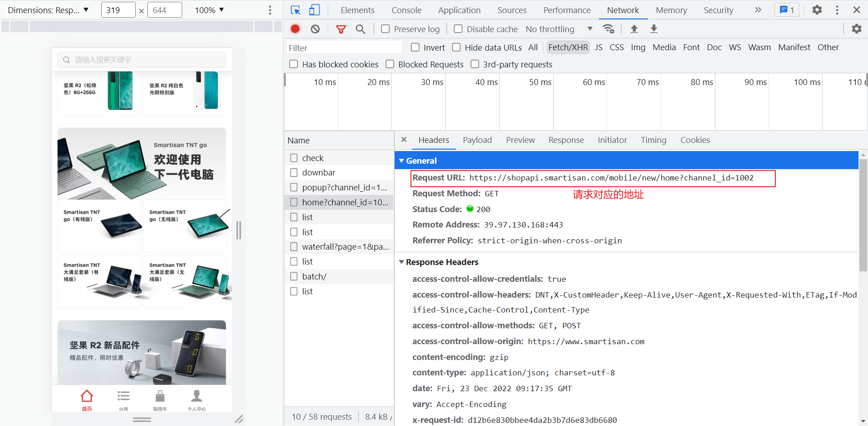Click the search magnifier in mobile preview
Image resolution: width=868 pixels, height=426 pixels.
66,60
